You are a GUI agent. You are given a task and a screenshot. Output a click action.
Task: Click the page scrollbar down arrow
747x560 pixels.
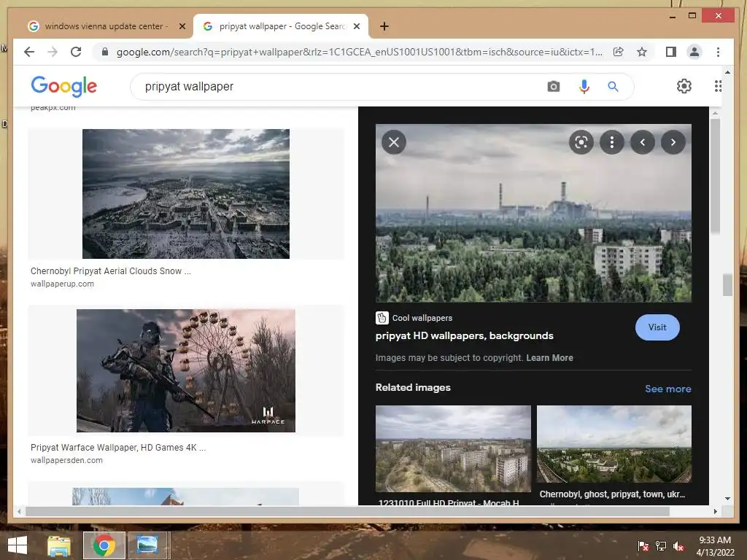click(x=727, y=499)
